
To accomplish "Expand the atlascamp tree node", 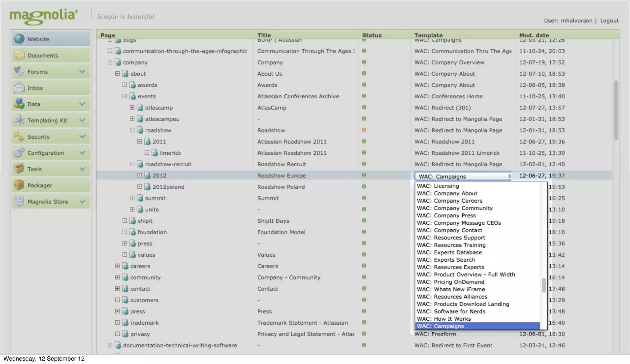I will click(132, 107).
